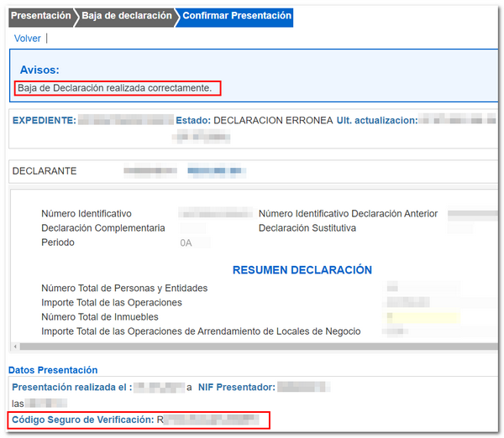
Task: Click the horizontal scrollbar left arrow
Action: click(x=14, y=347)
